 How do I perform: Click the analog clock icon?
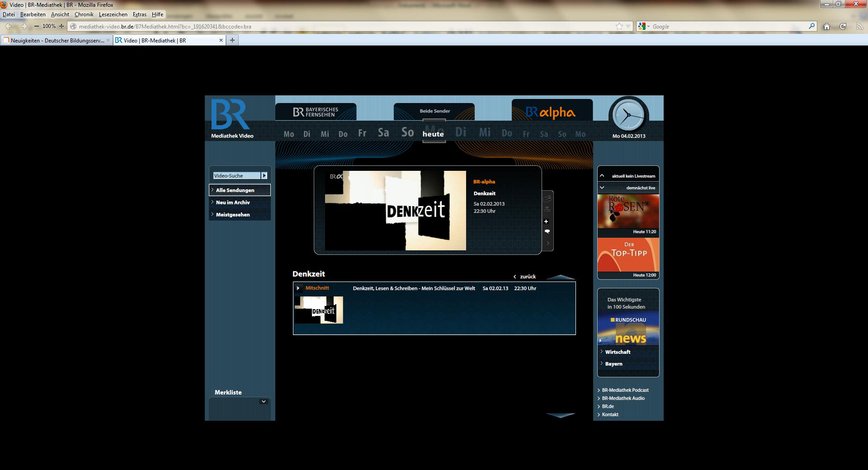[628, 116]
